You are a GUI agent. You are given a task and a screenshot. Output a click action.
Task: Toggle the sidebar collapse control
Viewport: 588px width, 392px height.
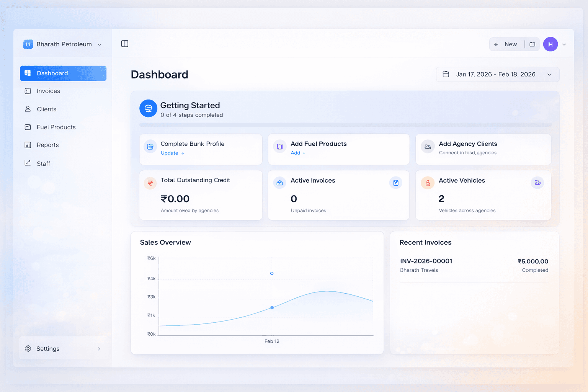pyautogui.click(x=125, y=44)
